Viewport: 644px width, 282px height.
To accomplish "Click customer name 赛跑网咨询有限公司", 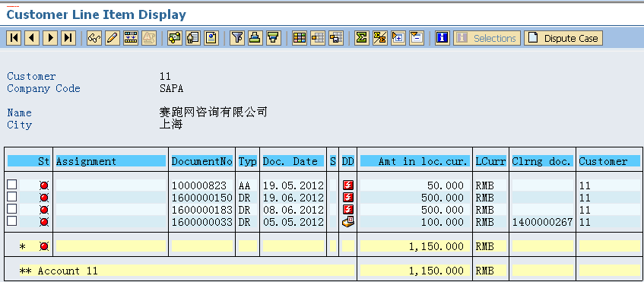I will pyautogui.click(x=213, y=112).
